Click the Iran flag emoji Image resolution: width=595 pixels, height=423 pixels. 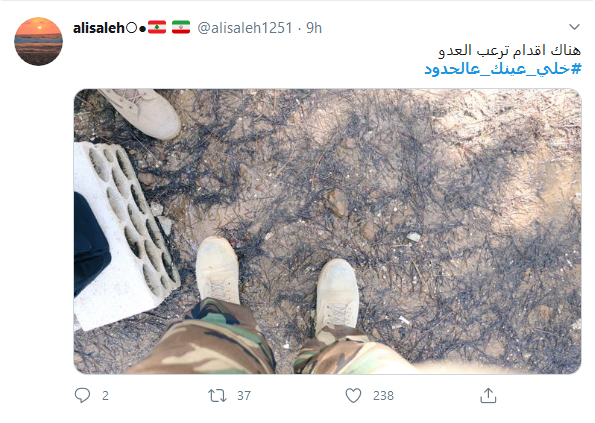(x=181, y=27)
